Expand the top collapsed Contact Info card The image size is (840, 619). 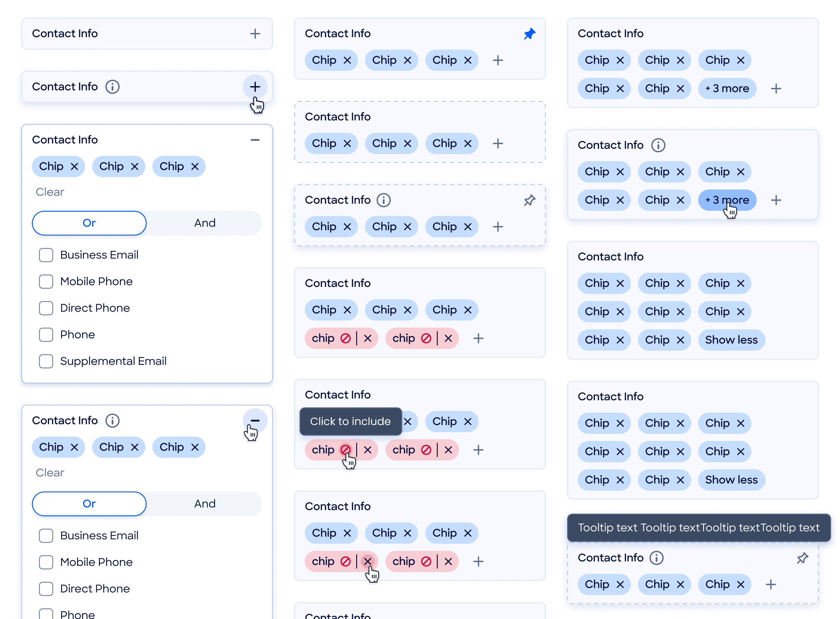pos(255,34)
